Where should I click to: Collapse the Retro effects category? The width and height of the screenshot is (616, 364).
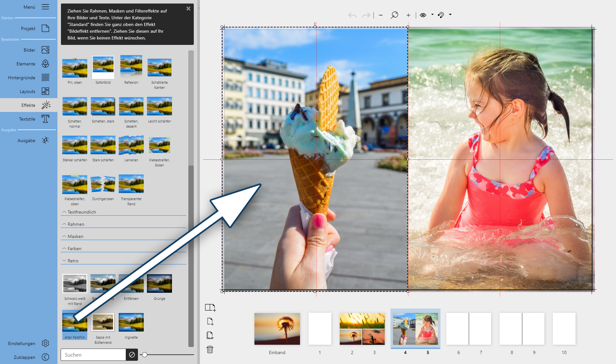coord(73,261)
